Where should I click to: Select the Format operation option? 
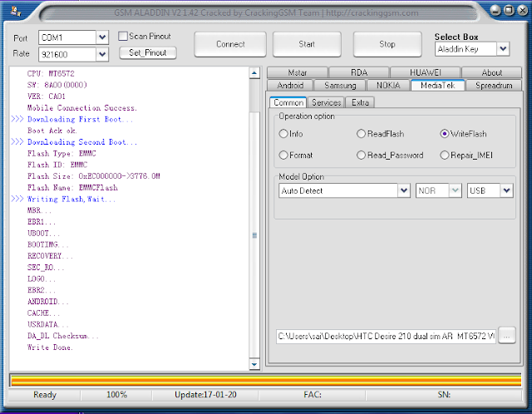(x=283, y=155)
